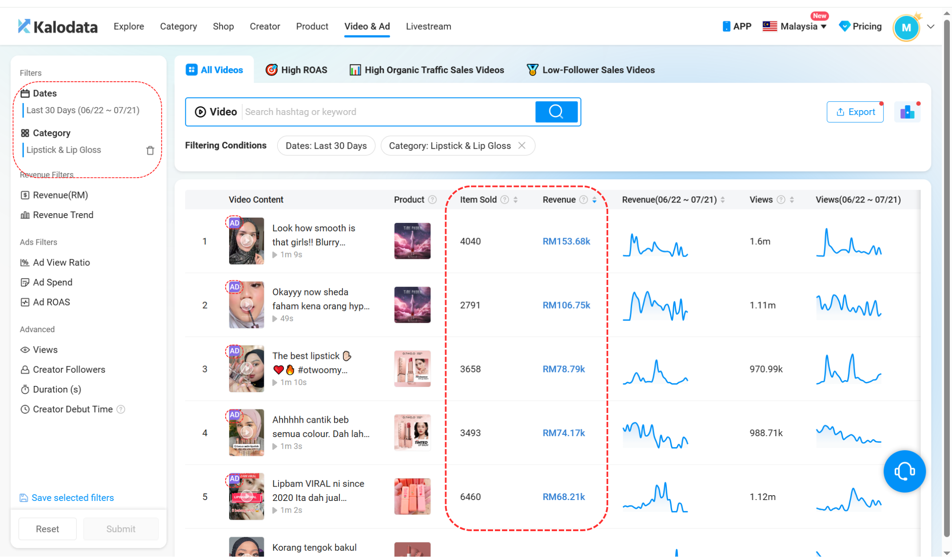Open the Creator Debut Time filter
This screenshot has width=952, height=560.
(72, 409)
